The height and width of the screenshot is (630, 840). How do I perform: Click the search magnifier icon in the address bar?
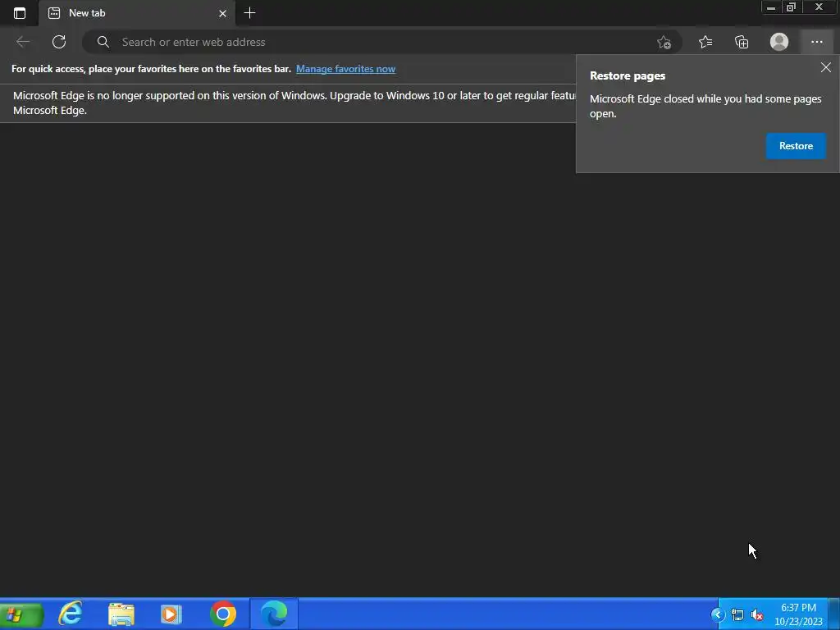[x=103, y=42]
